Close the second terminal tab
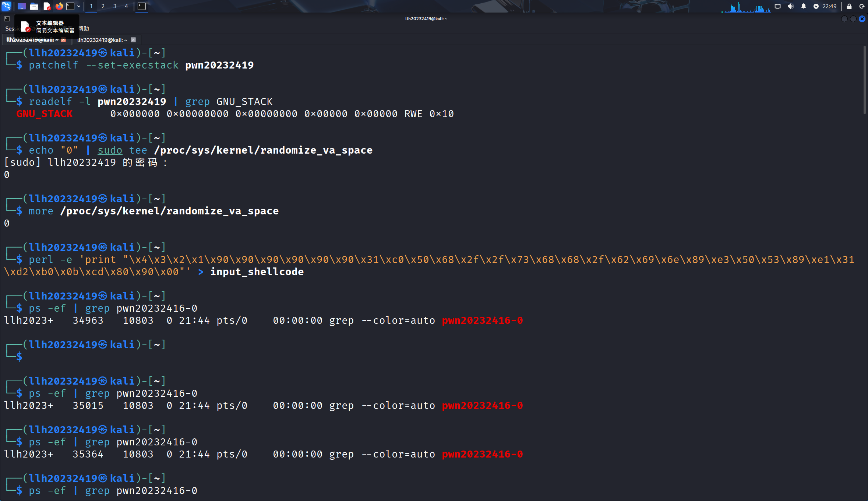Viewport: 868px width, 501px height. [x=133, y=40]
